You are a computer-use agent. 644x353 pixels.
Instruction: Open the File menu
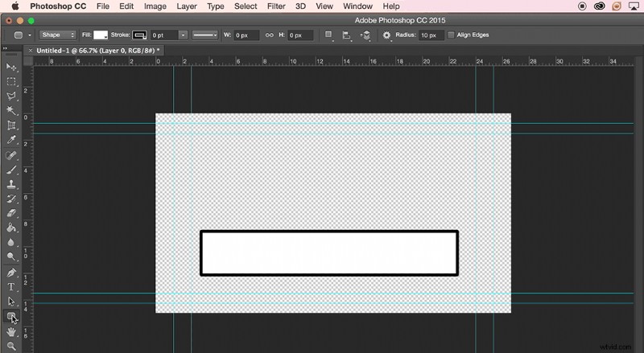pyautogui.click(x=103, y=6)
